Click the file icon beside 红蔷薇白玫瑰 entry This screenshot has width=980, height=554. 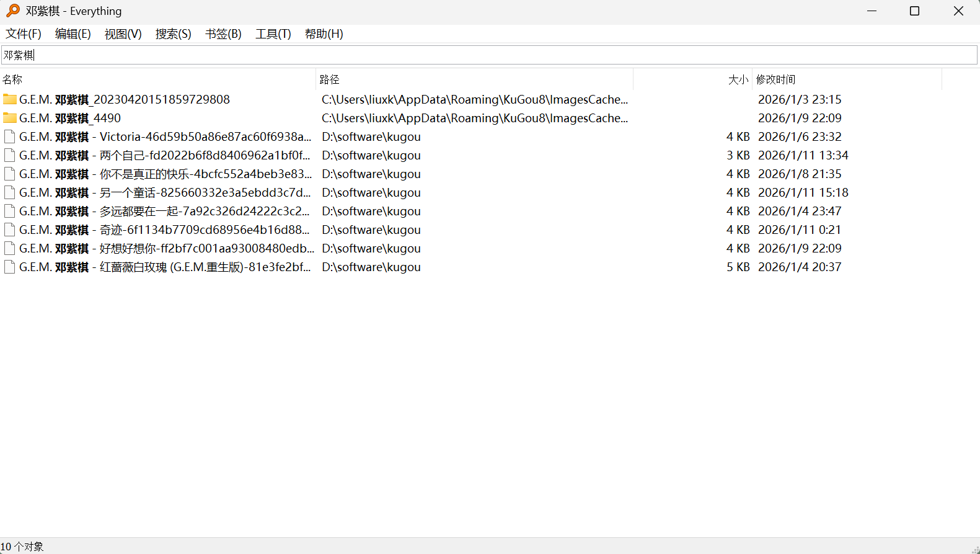coord(9,267)
